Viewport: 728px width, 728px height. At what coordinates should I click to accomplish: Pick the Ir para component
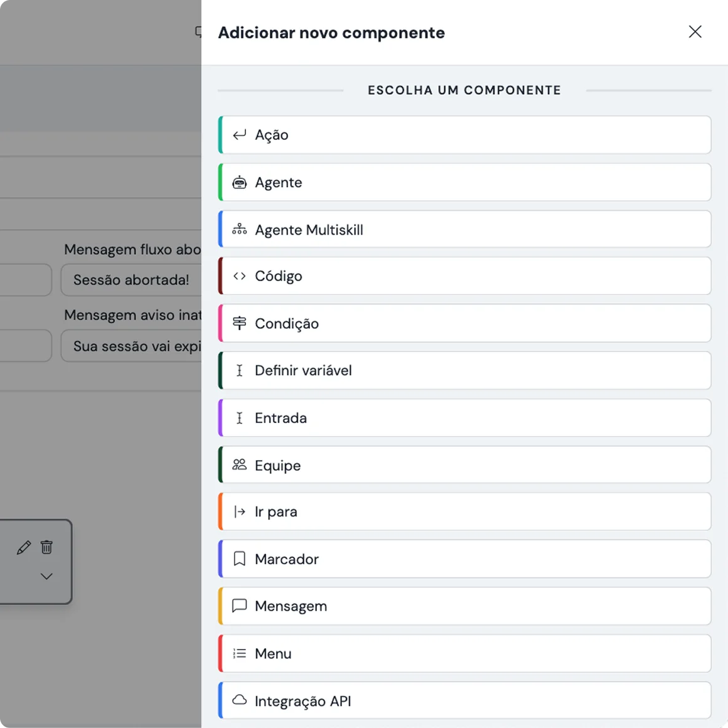tap(464, 512)
